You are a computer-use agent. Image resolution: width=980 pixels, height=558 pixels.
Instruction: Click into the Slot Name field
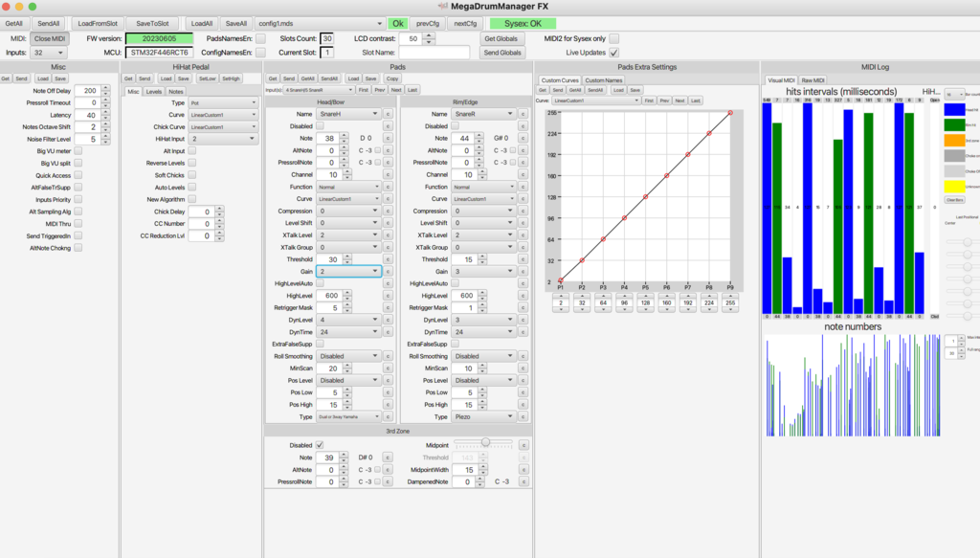pyautogui.click(x=434, y=53)
